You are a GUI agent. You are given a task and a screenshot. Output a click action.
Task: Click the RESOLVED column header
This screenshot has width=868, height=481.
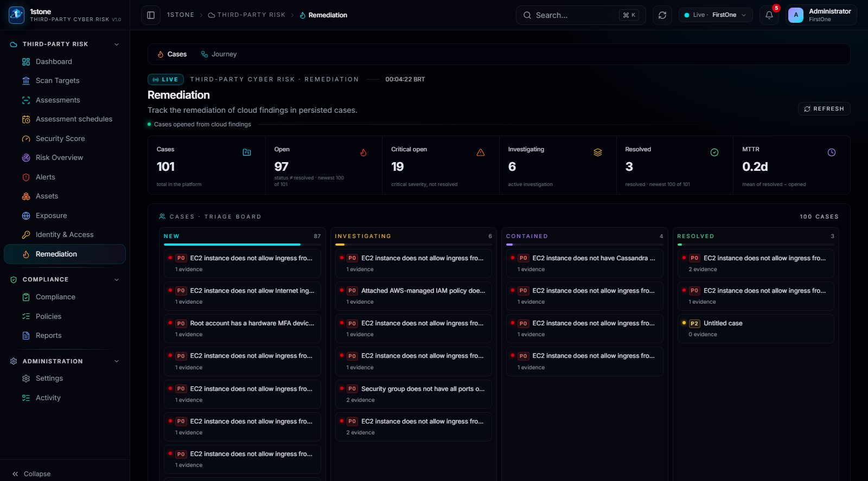[x=695, y=236]
